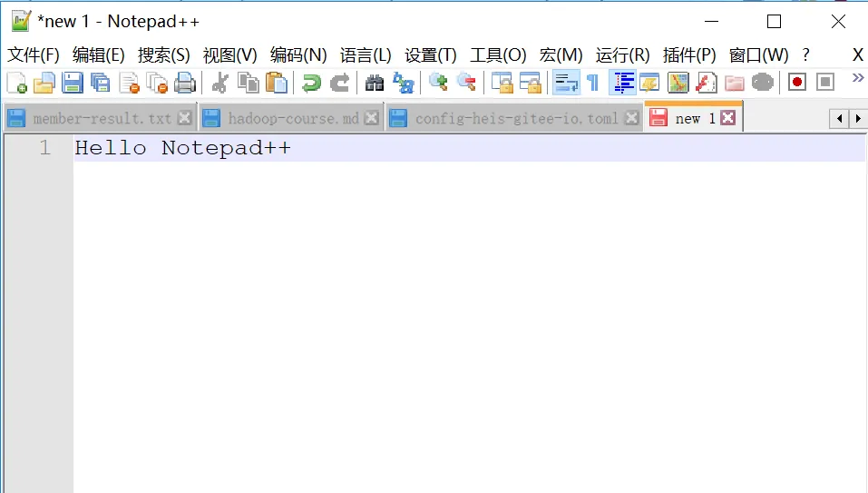Click the Save All toolbar icon
The width and height of the screenshot is (868, 493).
[x=100, y=84]
